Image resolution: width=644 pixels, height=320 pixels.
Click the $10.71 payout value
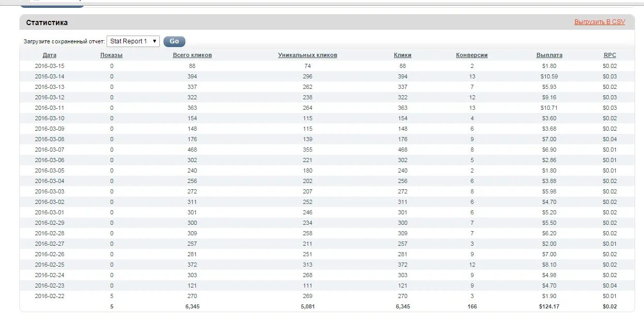(x=549, y=108)
